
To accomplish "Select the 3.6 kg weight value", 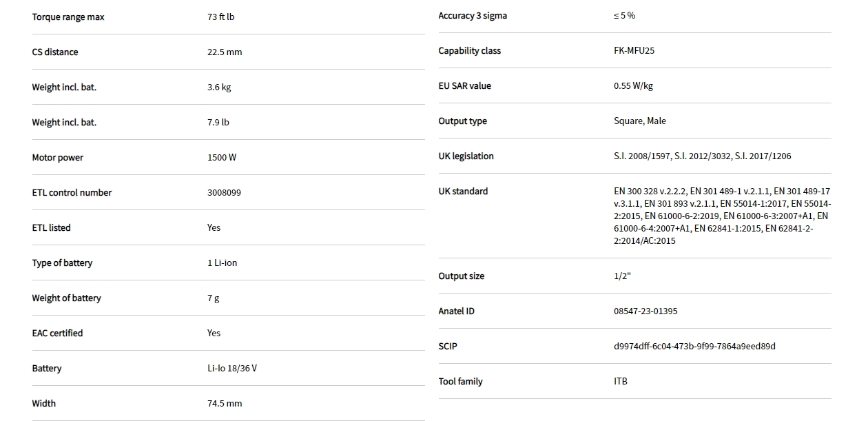I will pyautogui.click(x=219, y=88).
